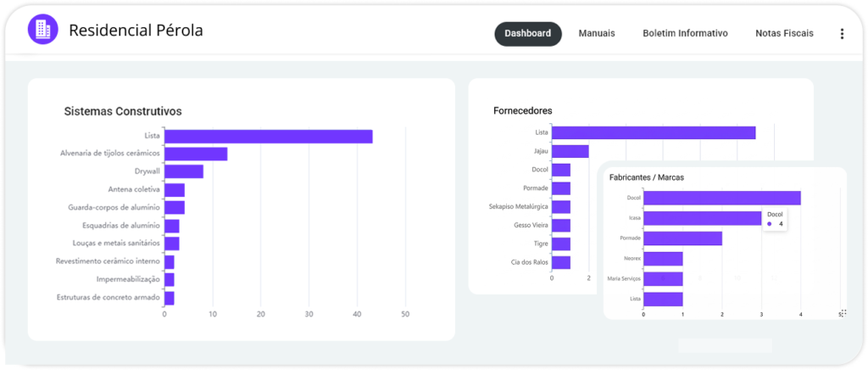868x370 pixels.
Task: Select the Notas Fiscais tab
Action: pyautogui.click(x=784, y=34)
